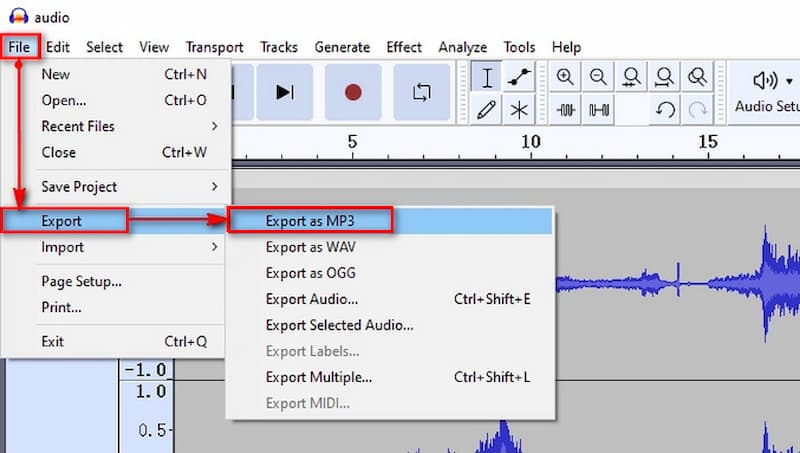This screenshot has width=800, height=453.
Task: Open the Tracks menu
Action: pyautogui.click(x=279, y=47)
